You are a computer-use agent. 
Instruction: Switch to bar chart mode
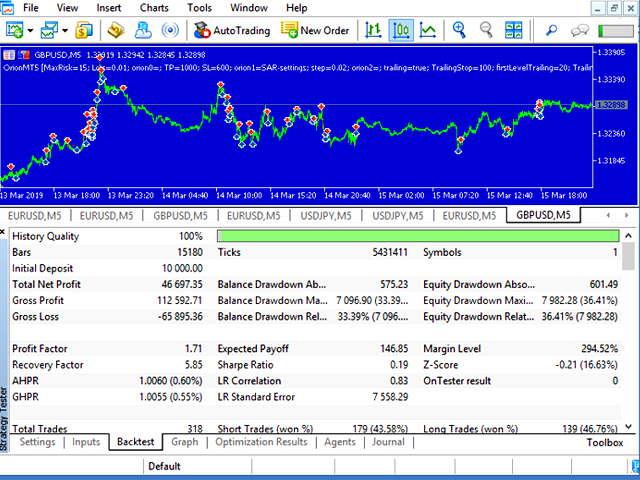click(373, 30)
